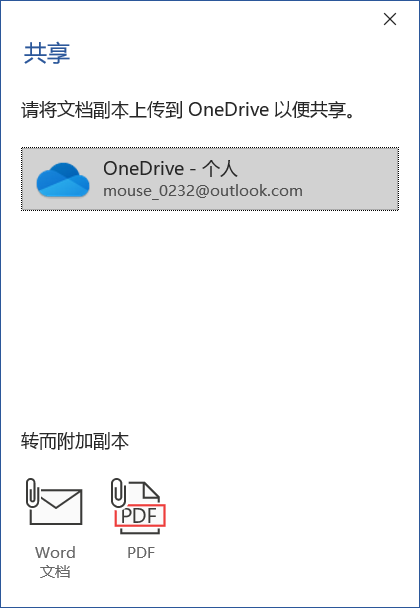Click the paperclip on the envelope icon
The image size is (420, 608).
(x=33, y=493)
